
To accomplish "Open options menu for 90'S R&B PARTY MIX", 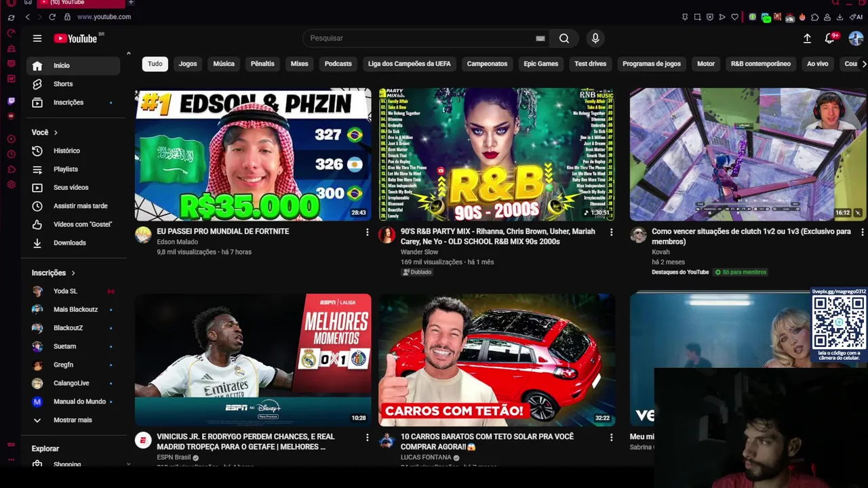I will (611, 232).
